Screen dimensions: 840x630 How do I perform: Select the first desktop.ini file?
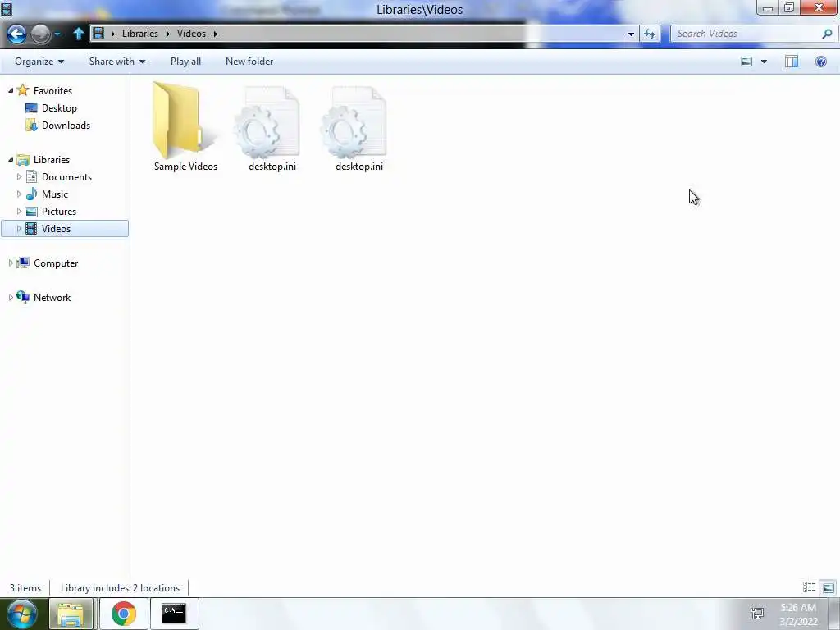[272, 129]
